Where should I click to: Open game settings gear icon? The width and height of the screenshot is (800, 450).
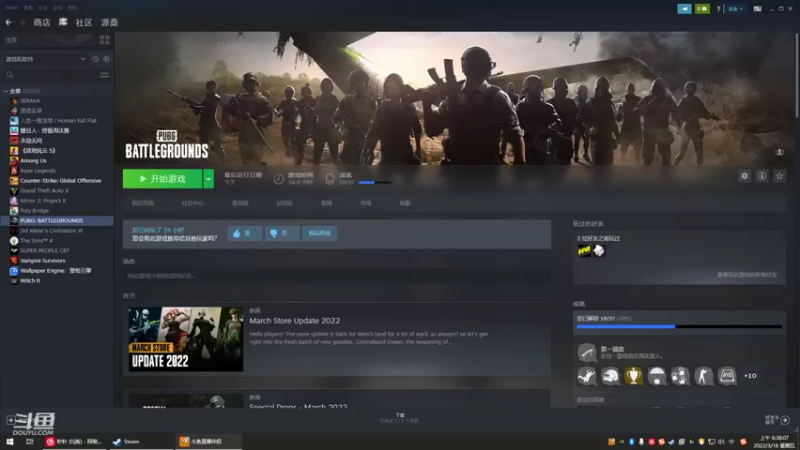point(744,176)
